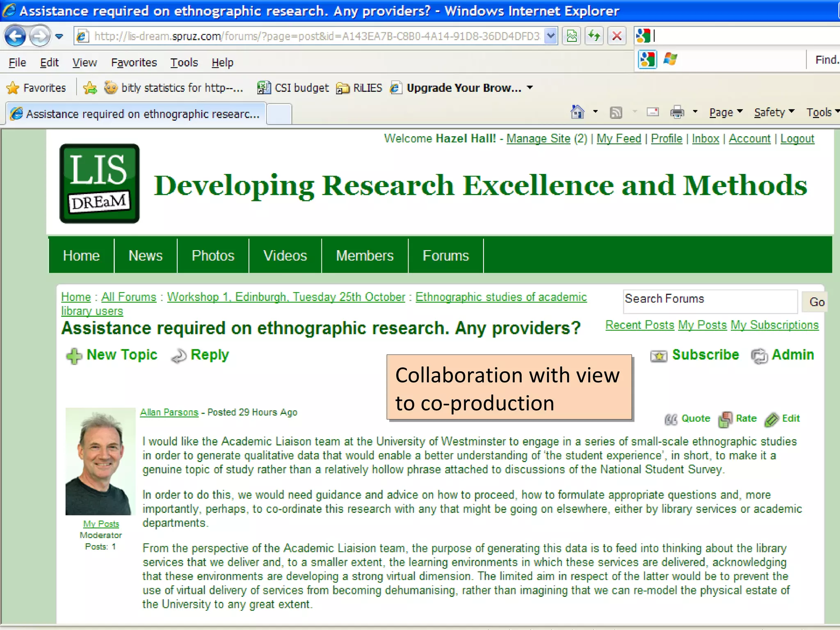The height and width of the screenshot is (630, 840).
Task: Click the Add to Favorites Bar star icon
Action: (90, 88)
